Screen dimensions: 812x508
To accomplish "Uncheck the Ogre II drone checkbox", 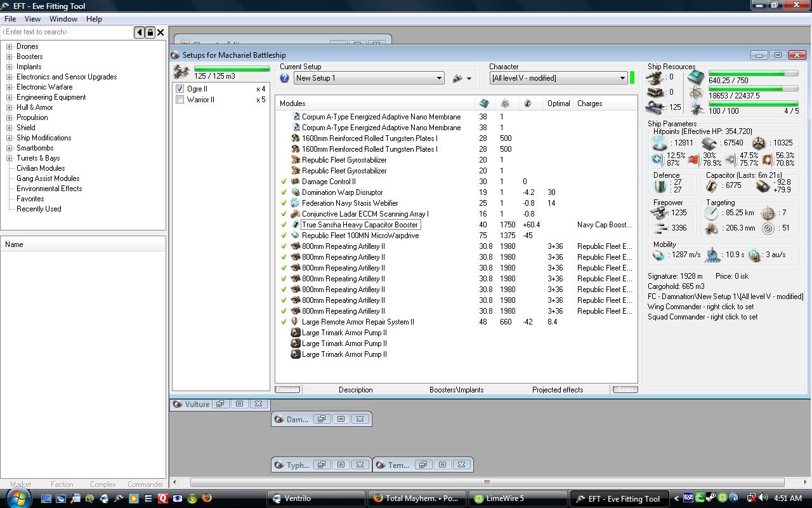I will (x=180, y=89).
